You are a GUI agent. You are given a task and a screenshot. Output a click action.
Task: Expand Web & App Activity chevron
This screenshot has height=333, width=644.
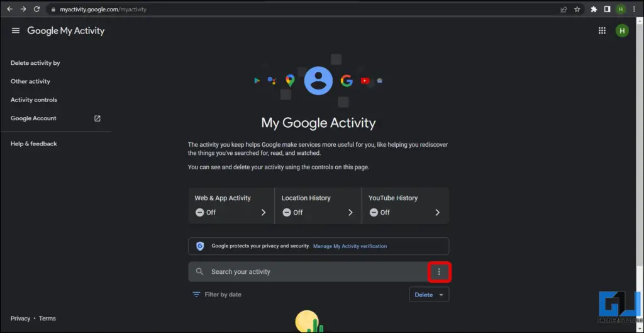tap(264, 213)
